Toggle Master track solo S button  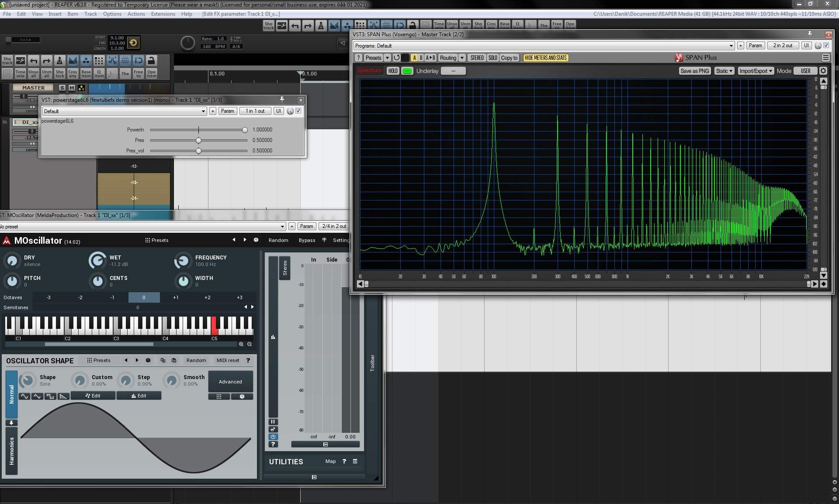62,88
